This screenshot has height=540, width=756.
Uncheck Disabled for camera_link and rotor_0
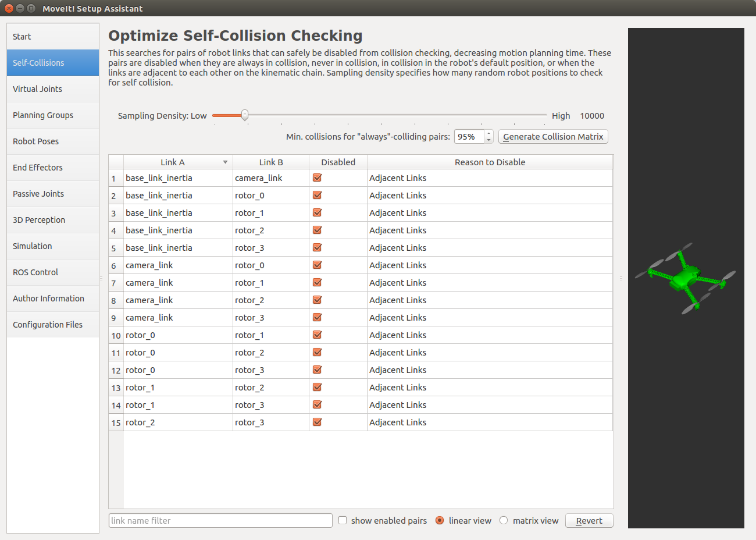pos(317,265)
